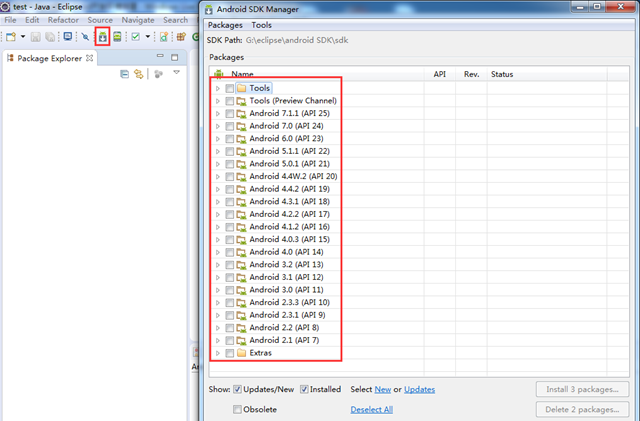Uncheck the Updates/New show filter
This screenshot has height=421, width=640.
(x=237, y=390)
